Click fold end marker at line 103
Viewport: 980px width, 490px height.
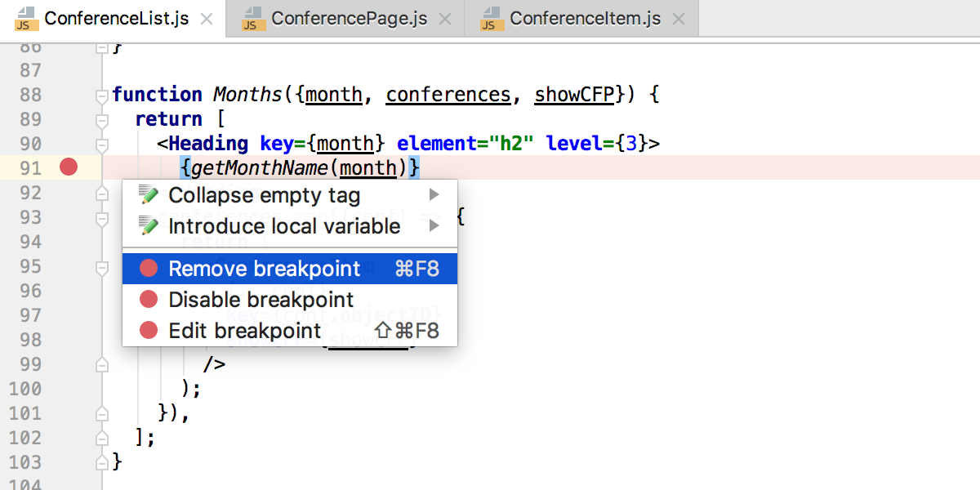click(102, 461)
